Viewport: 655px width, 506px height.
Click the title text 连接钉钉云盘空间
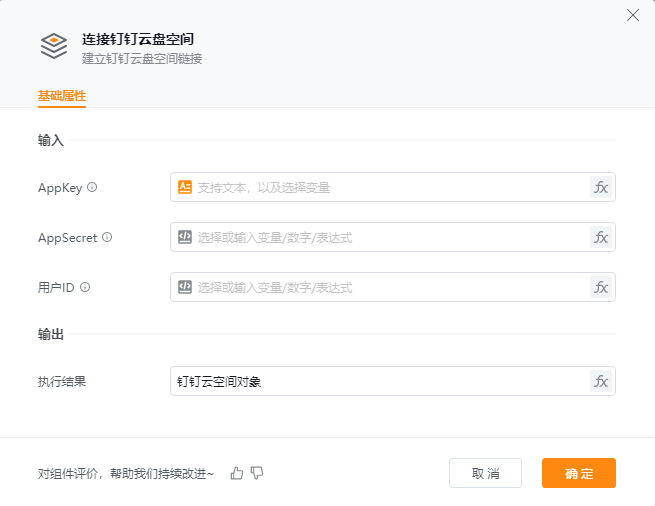(x=138, y=39)
